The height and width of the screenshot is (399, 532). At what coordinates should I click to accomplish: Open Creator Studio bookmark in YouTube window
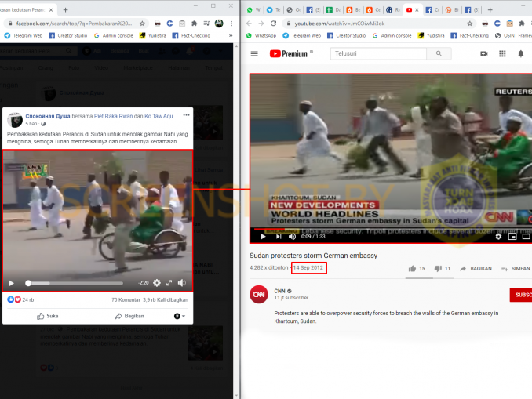(x=346, y=35)
